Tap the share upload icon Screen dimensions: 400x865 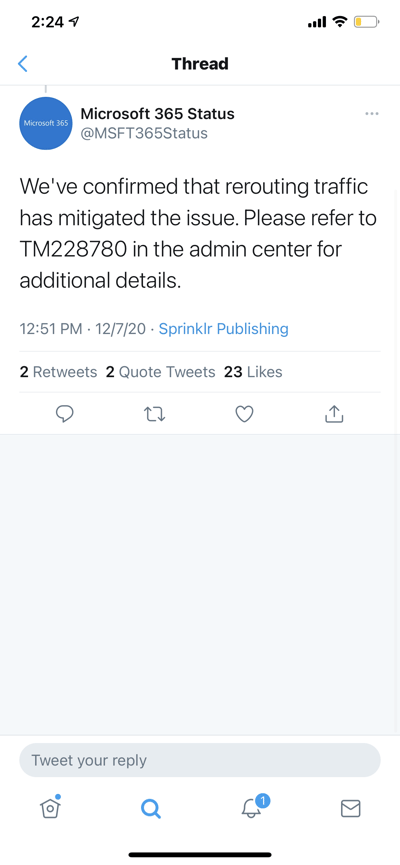coord(334,414)
